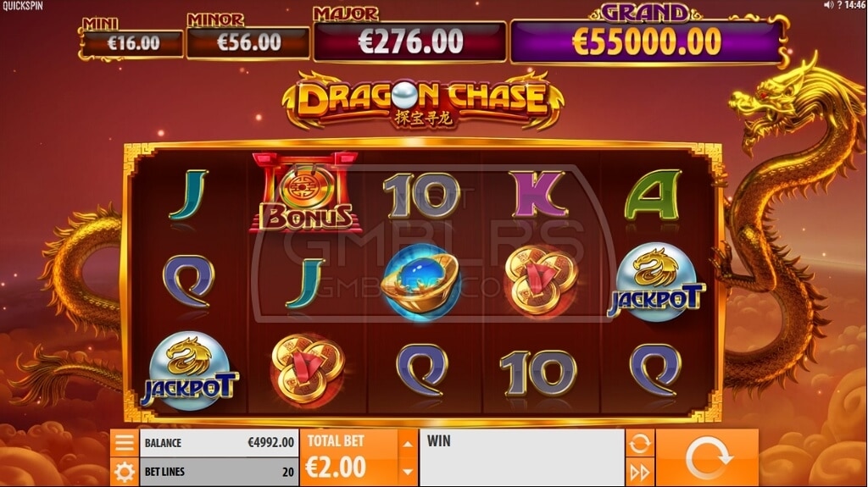Open the Grand jackpot €55000.00 panel
This screenshot has width=868, height=487.
click(646, 42)
